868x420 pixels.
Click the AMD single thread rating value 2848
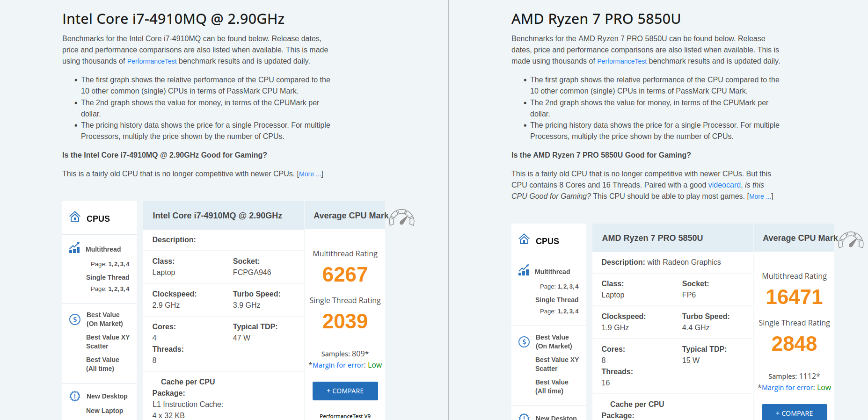[x=794, y=344]
